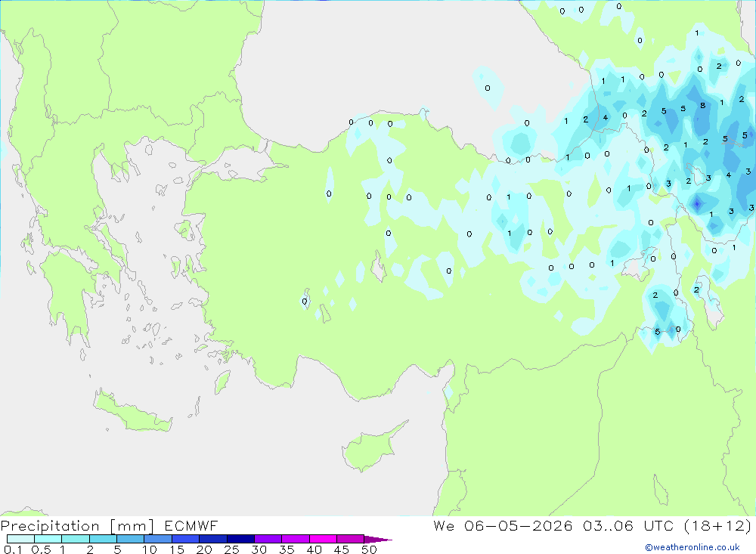Select the 2–5 mm legend swatch

point(103,539)
